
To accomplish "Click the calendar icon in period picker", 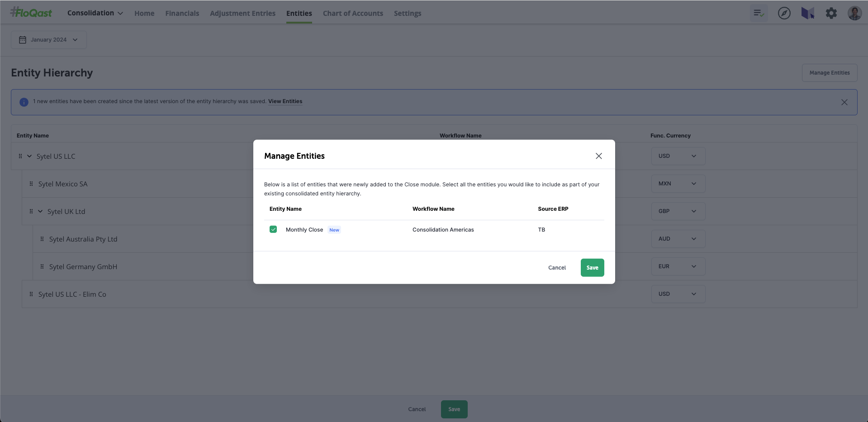I will pos(23,40).
